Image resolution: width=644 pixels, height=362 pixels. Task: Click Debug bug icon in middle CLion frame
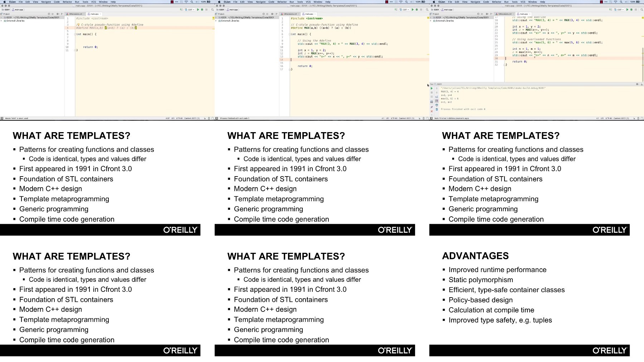tap(417, 10)
